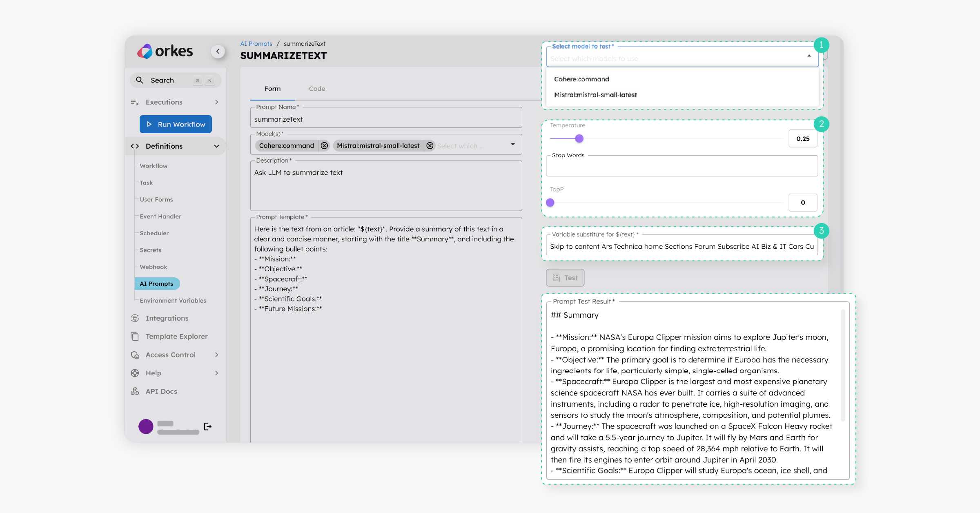Open API Docs
980x513 pixels.
point(161,391)
